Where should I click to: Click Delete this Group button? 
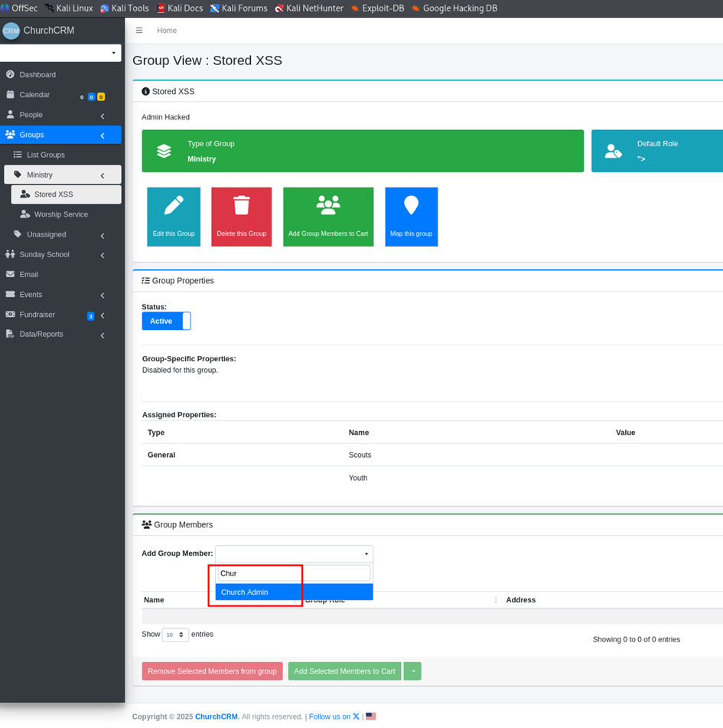pyautogui.click(x=241, y=217)
